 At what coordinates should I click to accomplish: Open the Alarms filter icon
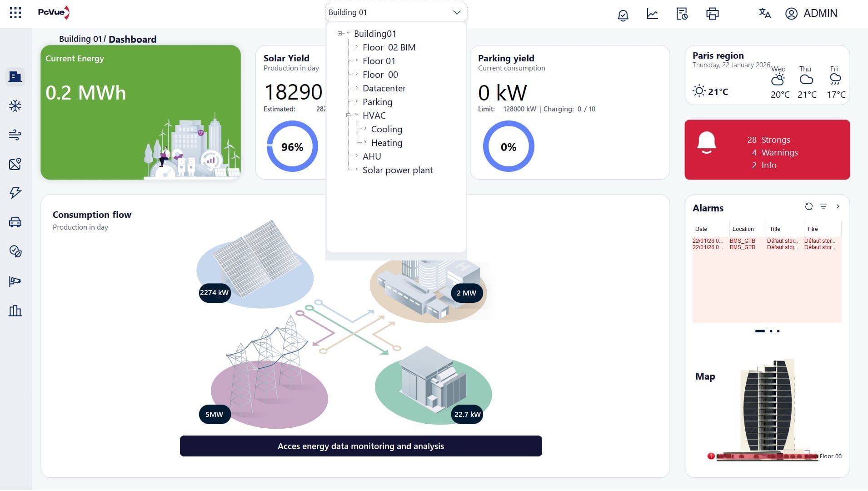coord(823,206)
